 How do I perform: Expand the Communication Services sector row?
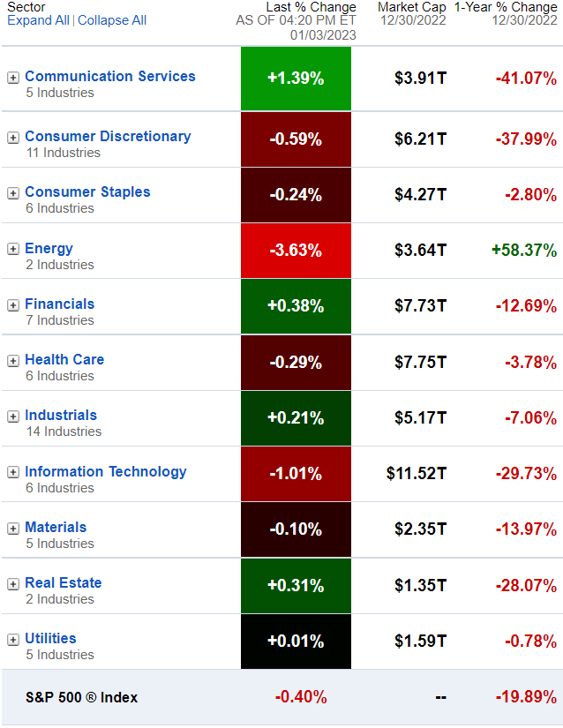coord(13,78)
